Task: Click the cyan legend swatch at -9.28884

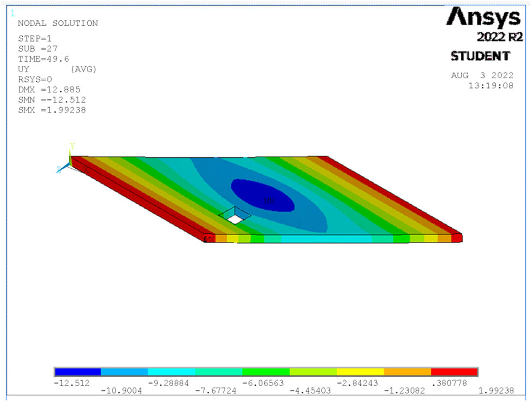Action: click(172, 372)
